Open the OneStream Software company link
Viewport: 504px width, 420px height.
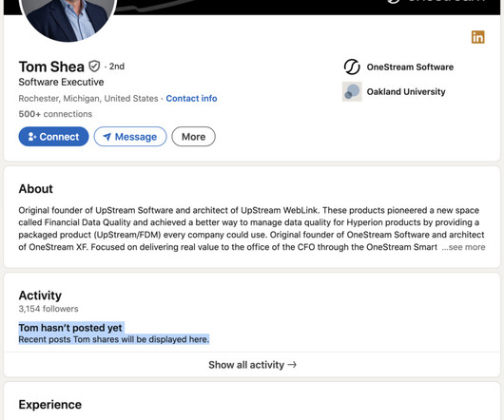[410, 67]
